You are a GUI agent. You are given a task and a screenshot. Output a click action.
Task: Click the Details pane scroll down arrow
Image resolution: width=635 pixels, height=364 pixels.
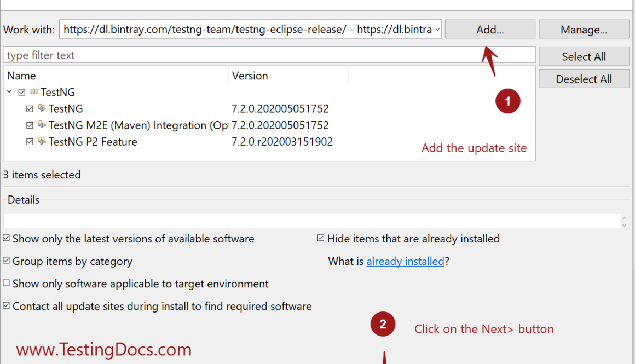pos(625,224)
